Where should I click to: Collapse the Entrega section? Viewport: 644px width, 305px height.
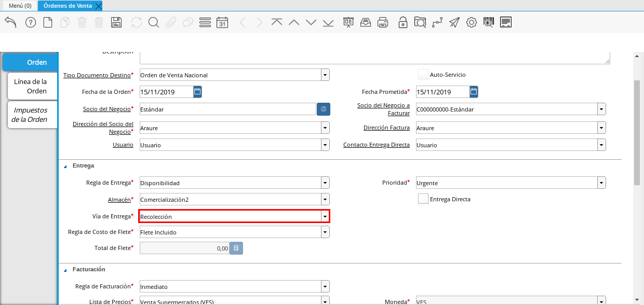click(65, 166)
